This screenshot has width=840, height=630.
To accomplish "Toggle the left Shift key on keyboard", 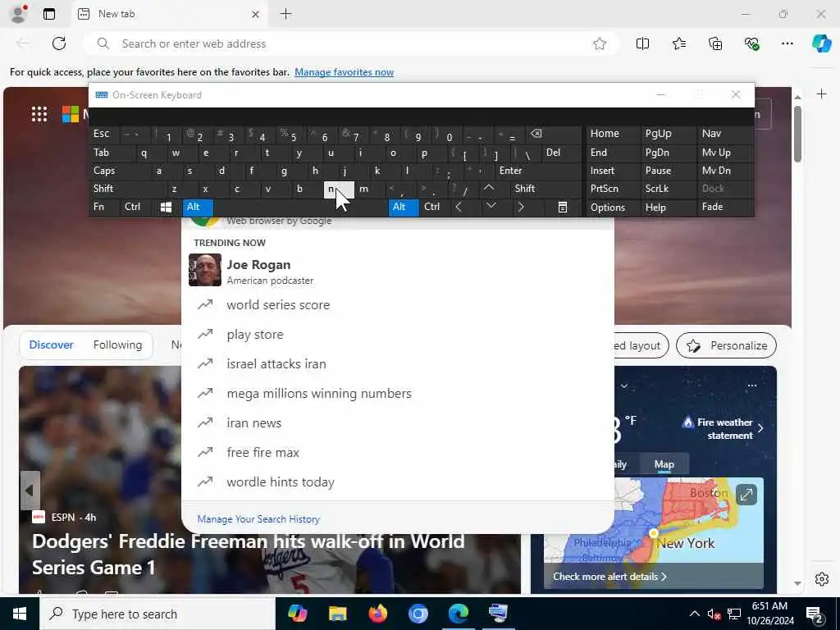I will tap(127, 189).
